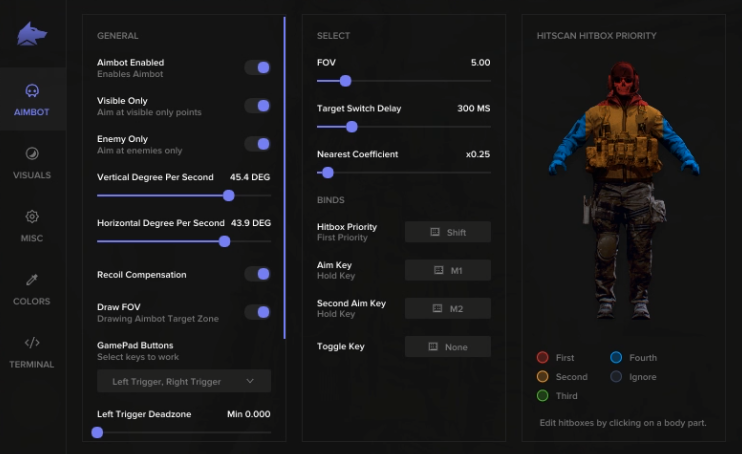Toggle the Recoil Compensation switch
This screenshot has height=454, width=742.
tap(258, 274)
